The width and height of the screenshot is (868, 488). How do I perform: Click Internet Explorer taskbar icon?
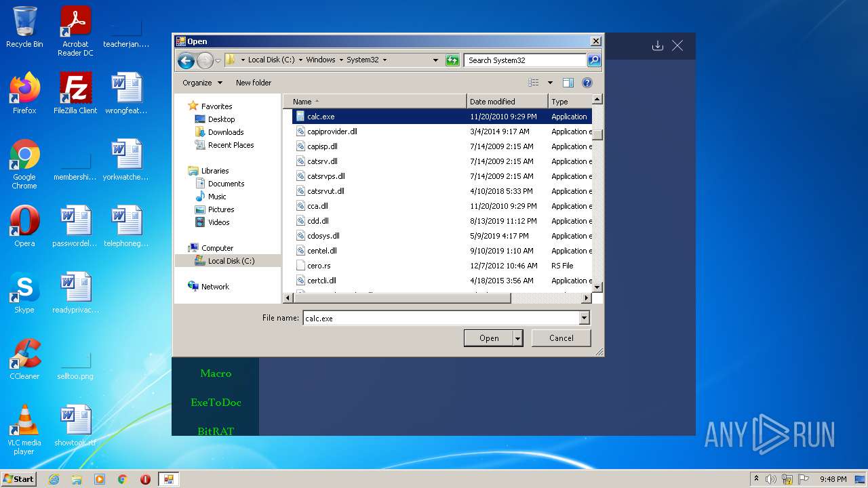point(54,479)
